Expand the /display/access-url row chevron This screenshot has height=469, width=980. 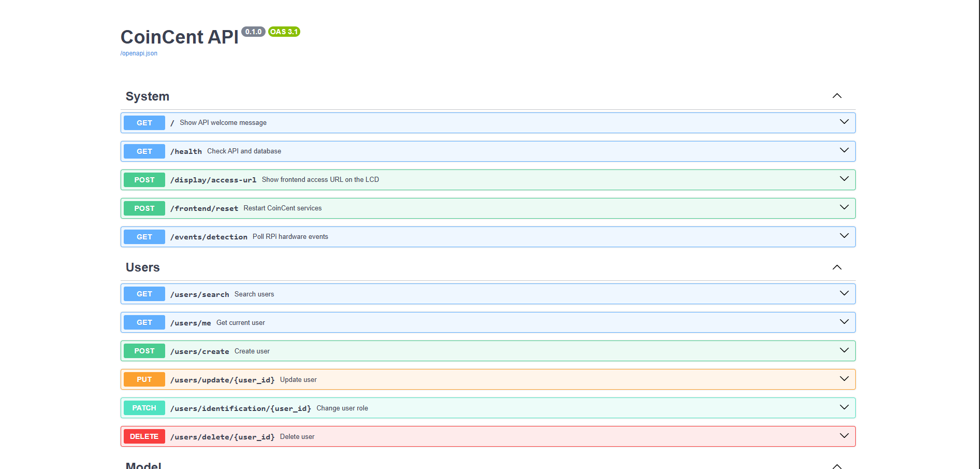point(844,179)
